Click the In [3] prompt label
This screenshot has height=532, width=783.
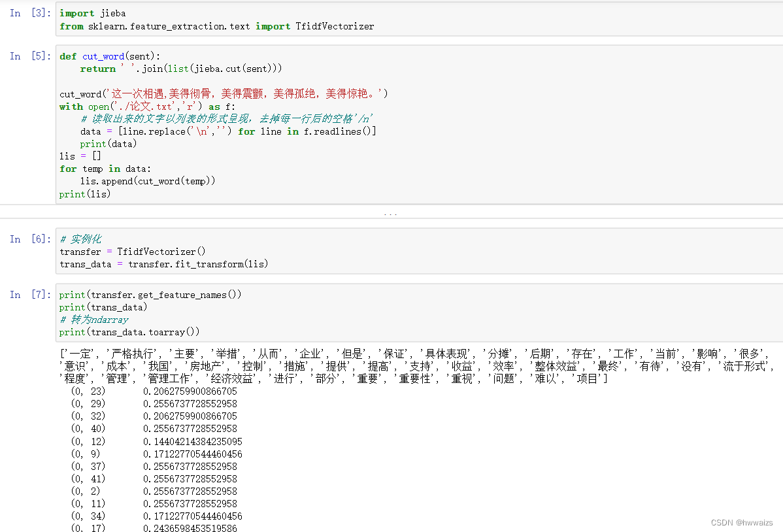[30, 13]
